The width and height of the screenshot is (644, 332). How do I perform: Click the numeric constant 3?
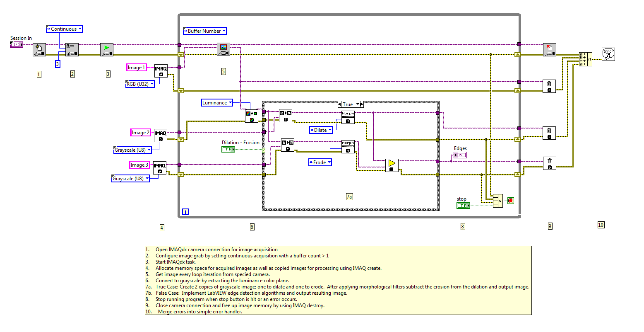click(x=58, y=64)
